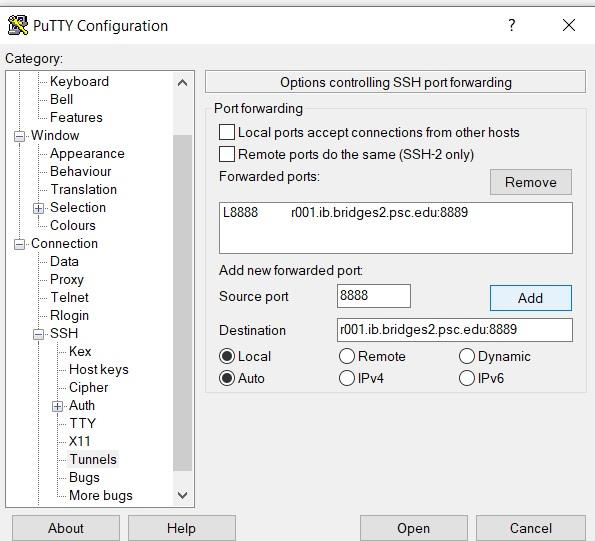Enable remote ports do the same checkbox
The height and width of the screenshot is (541, 595).
point(227,154)
